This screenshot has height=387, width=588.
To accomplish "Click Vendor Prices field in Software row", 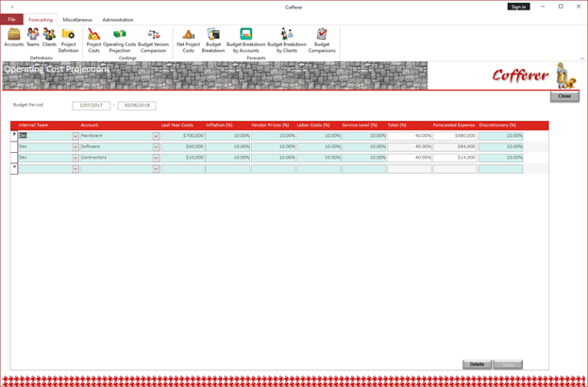I will (x=274, y=147).
